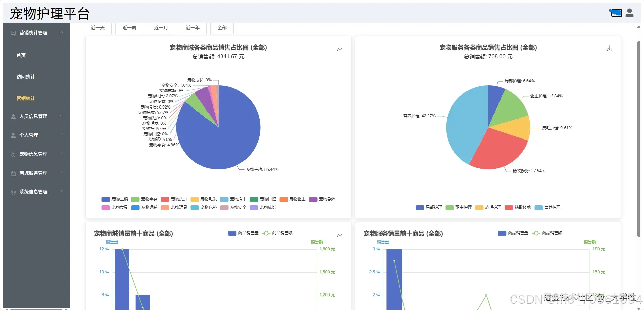Toggle 宠物急救 legend in mall pie chart
Viewport: 644px width, 310px height.
click(322, 199)
